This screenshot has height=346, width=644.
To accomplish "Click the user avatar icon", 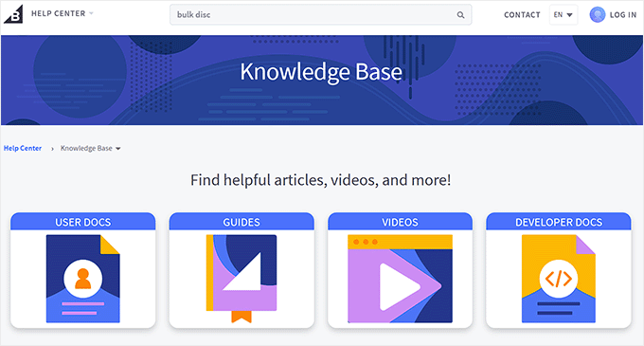I will [598, 15].
